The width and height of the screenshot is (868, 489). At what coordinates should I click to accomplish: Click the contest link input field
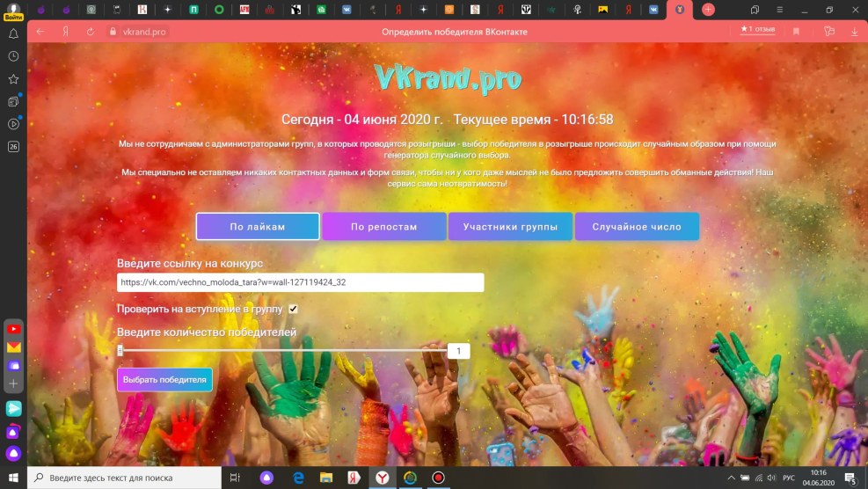[x=300, y=282]
